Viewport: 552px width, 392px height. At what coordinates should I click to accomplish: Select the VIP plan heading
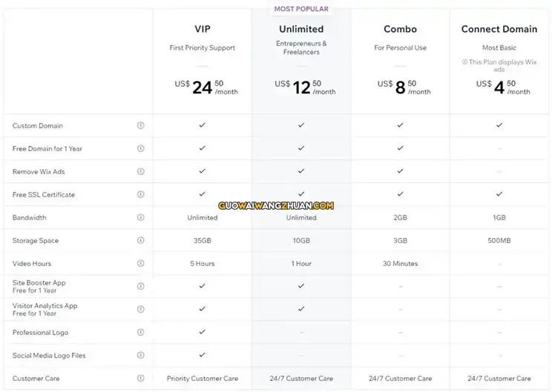coord(203,29)
